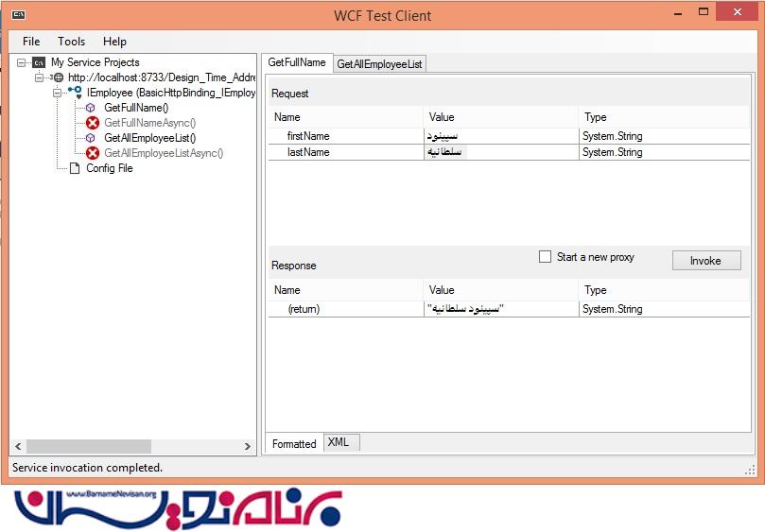This screenshot has height=532, width=765.
Task: Enable the Start a new proxy checkbox
Action: click(x=545, y=256)
